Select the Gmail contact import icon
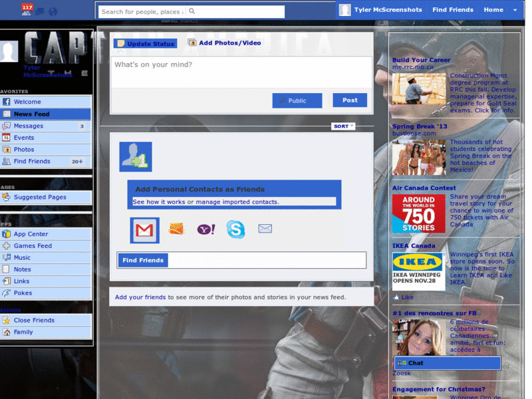 144,230
